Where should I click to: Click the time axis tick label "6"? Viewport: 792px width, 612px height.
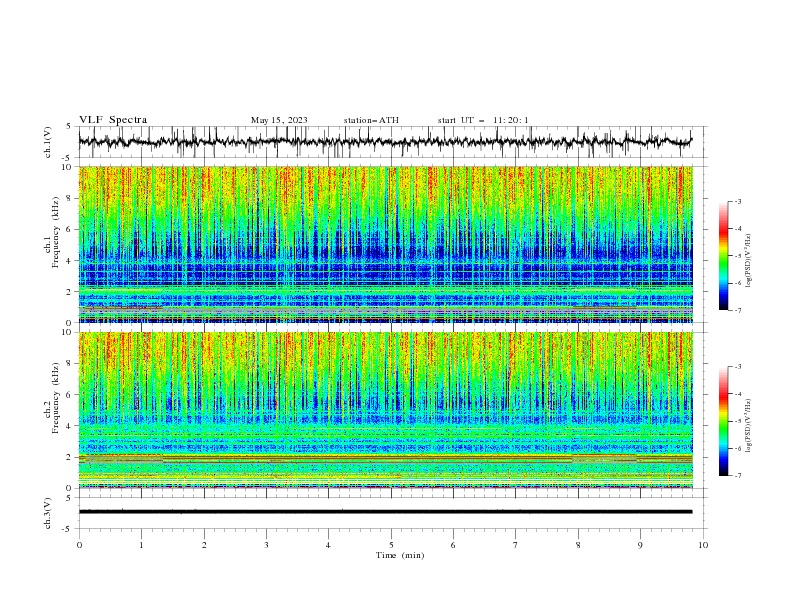pos(453,545)
